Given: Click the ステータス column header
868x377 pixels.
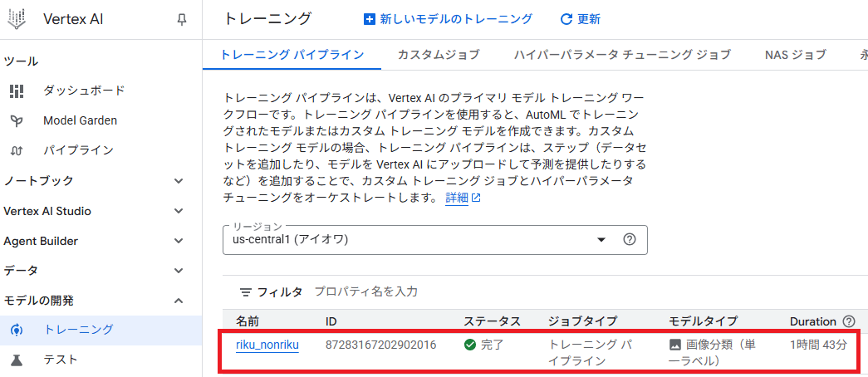Looking at the screenshot, I should (x=492, y=321).
